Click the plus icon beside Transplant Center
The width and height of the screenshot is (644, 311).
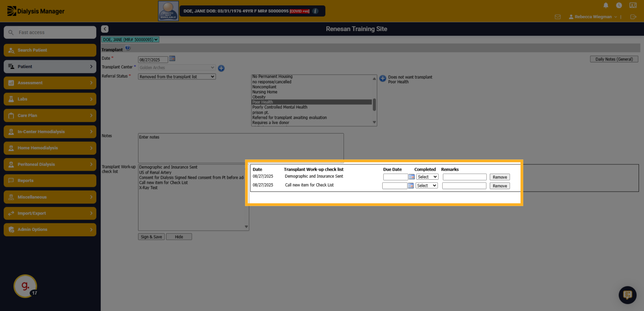pos(221,68)
